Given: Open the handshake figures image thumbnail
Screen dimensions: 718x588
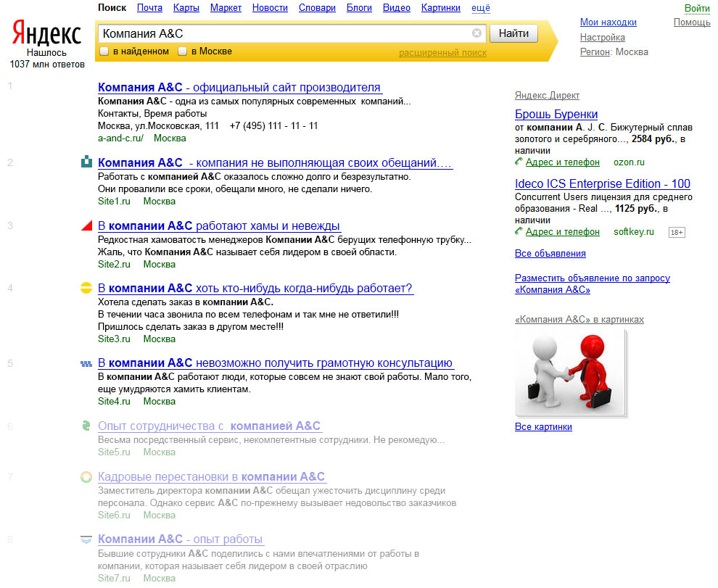Looking at the screenshot, I should (571, 373).
